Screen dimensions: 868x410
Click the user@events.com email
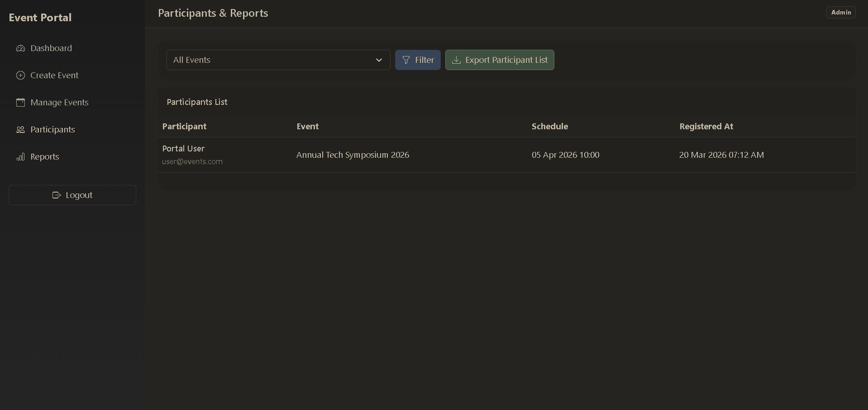tap(192, 161)
